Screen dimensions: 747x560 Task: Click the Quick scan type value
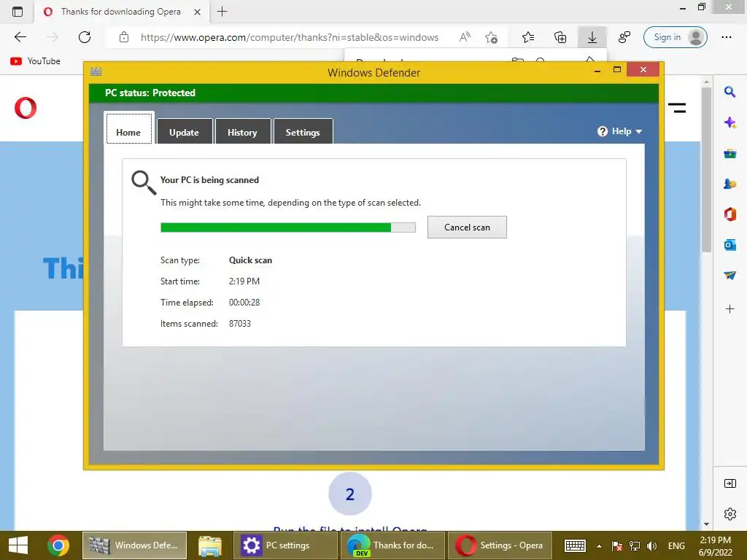[x=251, y=260]
